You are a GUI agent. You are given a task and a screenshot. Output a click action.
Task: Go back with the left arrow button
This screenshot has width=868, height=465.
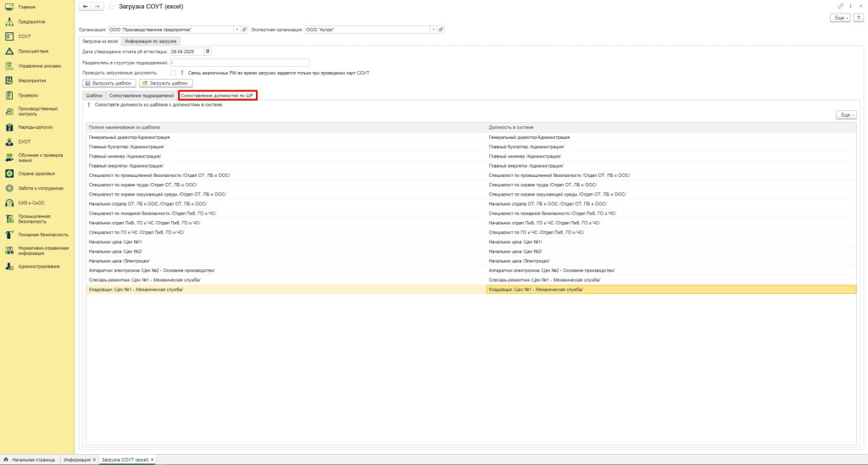[x=86, y=7]
